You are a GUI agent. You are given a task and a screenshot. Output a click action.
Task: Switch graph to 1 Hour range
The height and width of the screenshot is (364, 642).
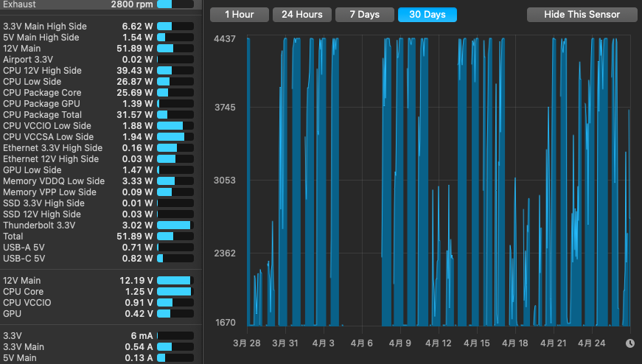pos(240,15)
